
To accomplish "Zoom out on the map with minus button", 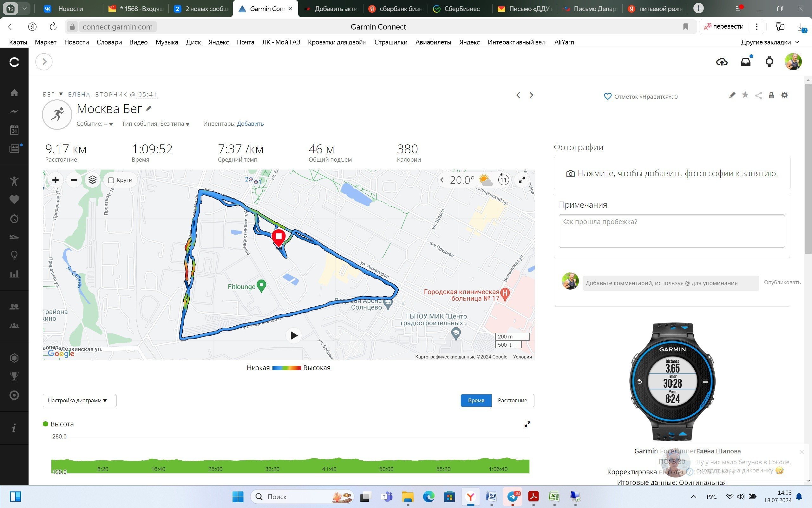I will pyautogui.click(x=74, y=180).
